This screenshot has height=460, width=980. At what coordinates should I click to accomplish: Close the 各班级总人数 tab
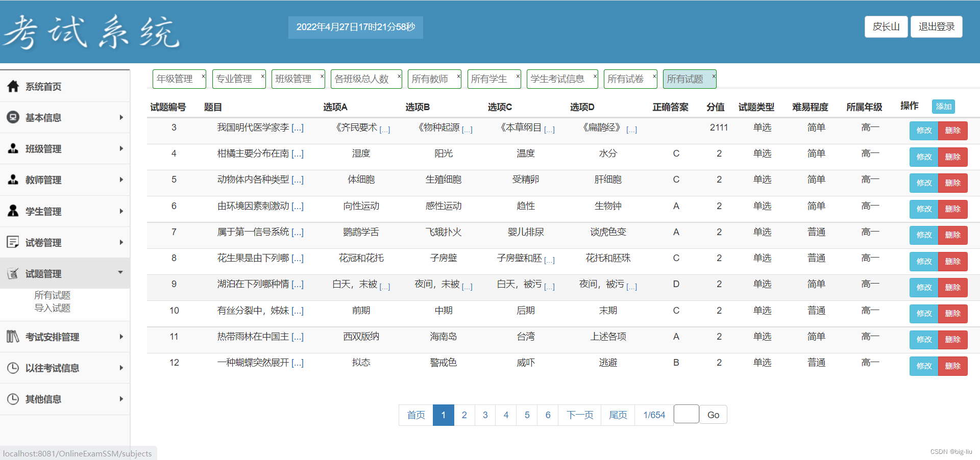point(399,76)
